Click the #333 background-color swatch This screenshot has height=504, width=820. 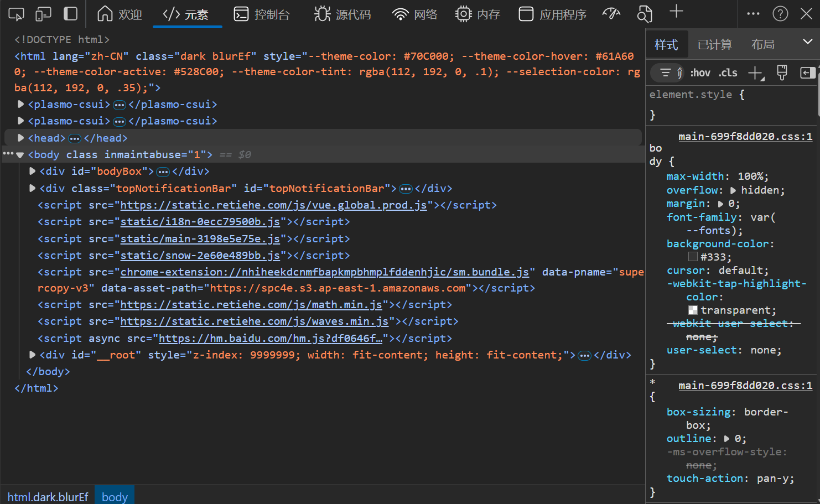tap(693, 257)
